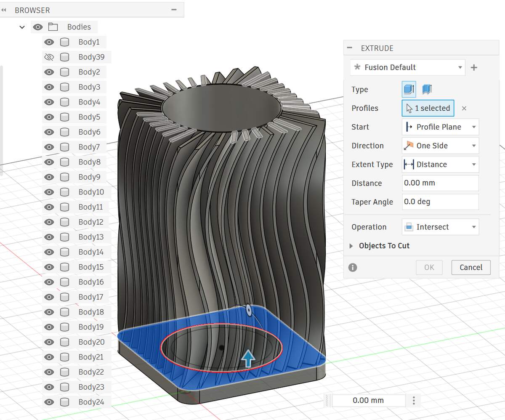Select Body23 in the browser tree
This screenshot has width=505, height=420.
coord(91,387)
